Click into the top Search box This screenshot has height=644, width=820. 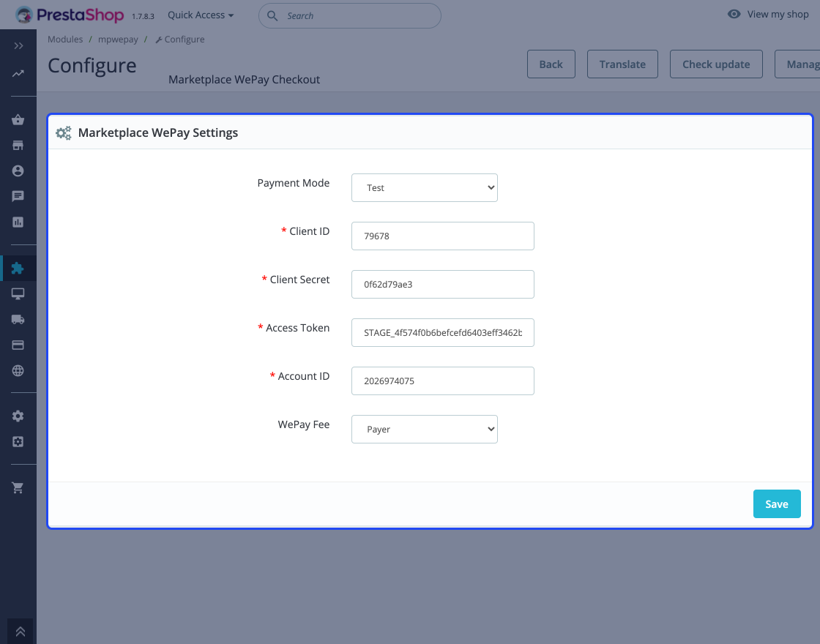click(350, 15)
